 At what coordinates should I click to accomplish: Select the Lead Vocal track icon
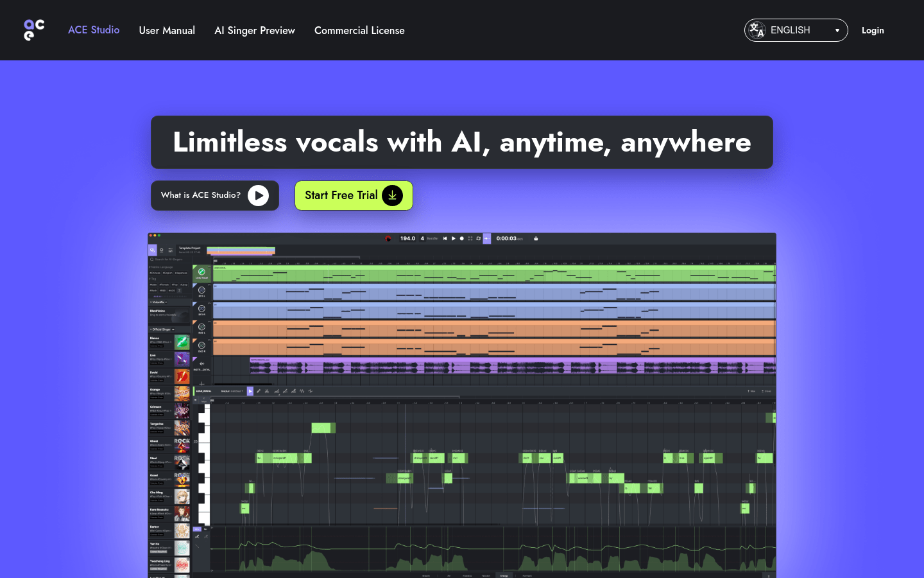tap(201, 272)
